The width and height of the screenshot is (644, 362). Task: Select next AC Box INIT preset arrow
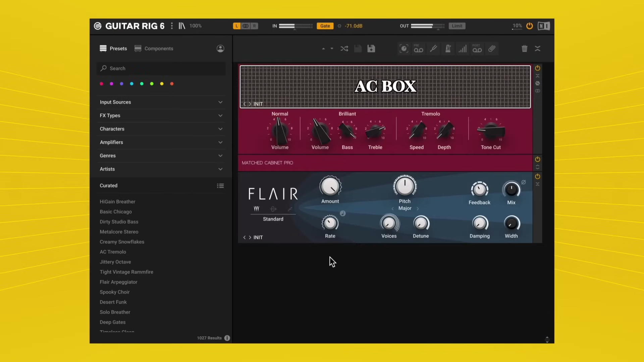pos(250,104)
